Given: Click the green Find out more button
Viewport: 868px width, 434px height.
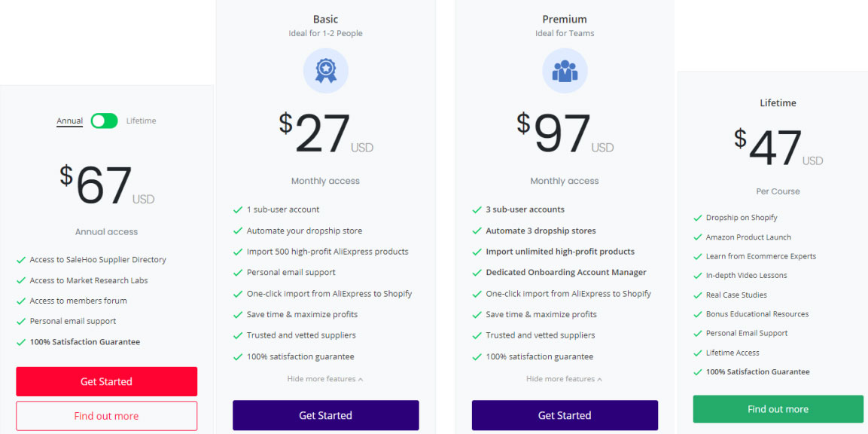Looking at the screenshot, I should (x=778, y=409).
